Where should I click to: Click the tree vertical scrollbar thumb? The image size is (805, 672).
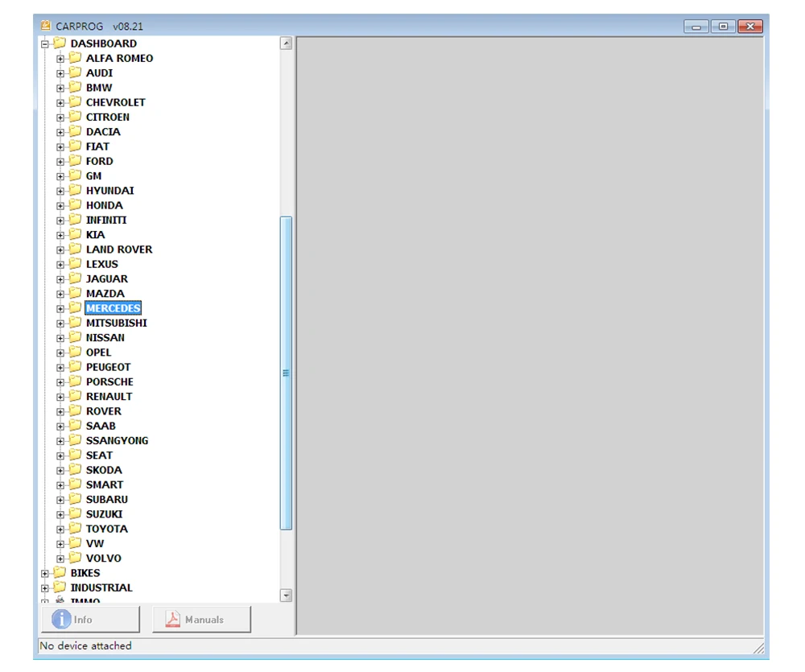286,373
